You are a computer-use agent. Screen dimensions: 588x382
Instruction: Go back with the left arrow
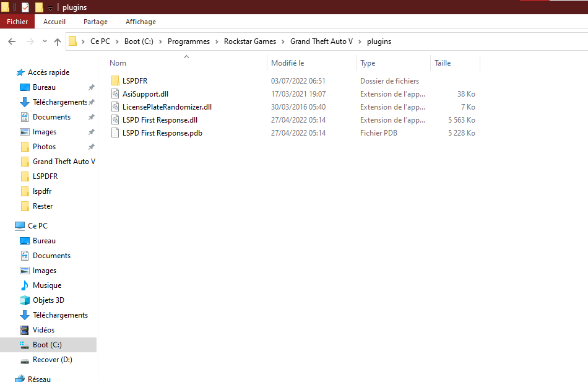click(x=12, y=41)
